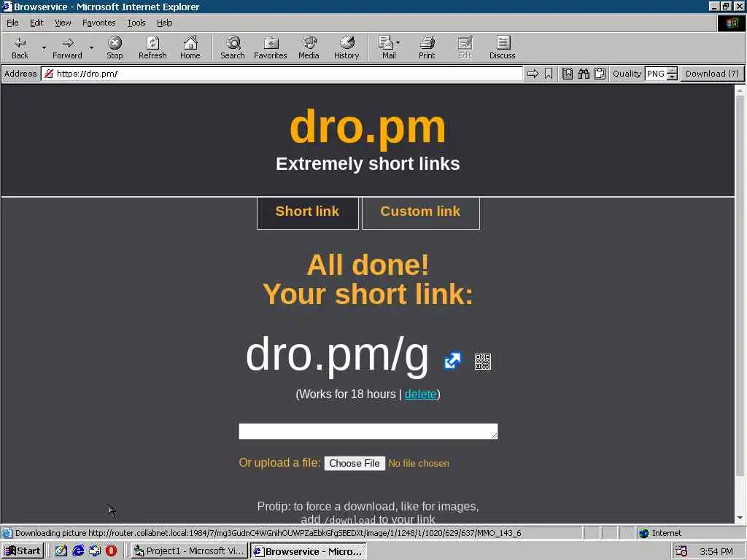The width and height of the screenshot is (747, 560).
Task: Print the current page
Action: (x=427, y=47)
